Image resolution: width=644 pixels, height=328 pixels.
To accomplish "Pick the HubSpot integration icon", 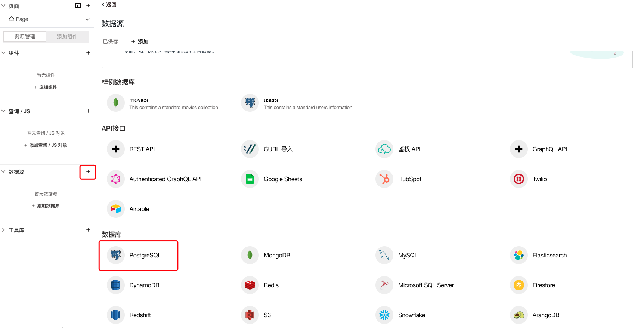I will (384, 179).
